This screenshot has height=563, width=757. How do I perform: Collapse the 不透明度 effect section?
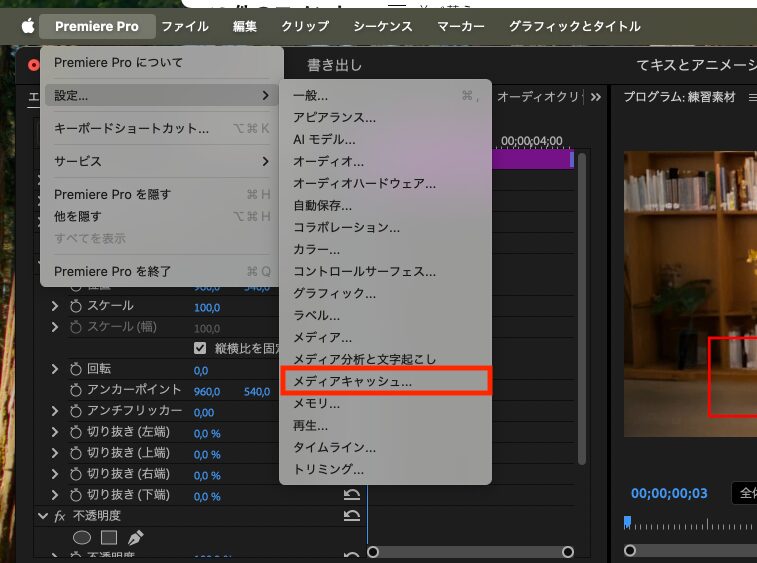pyautogui.click(x=42, y=516)
